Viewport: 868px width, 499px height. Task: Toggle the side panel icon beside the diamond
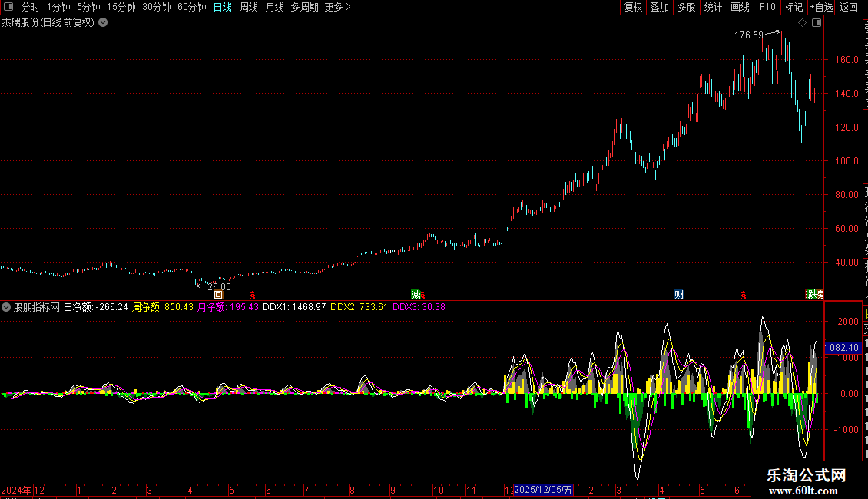817,23
